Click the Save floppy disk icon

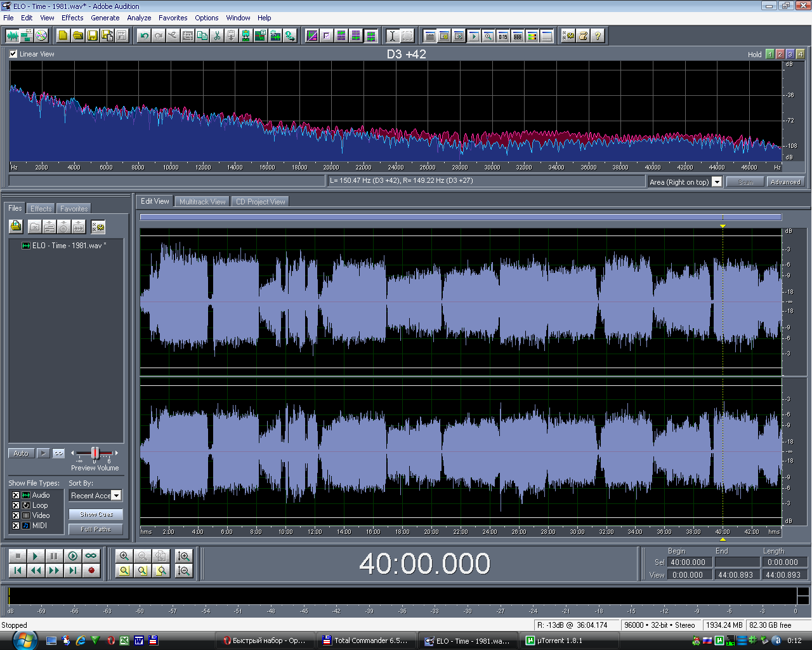pyautogui.click(x=92, y=36)
